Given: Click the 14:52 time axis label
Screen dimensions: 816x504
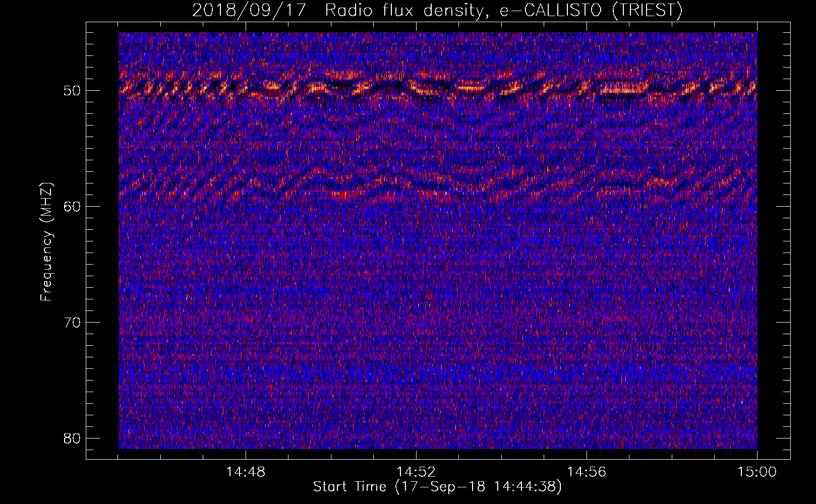Looking at the screenshot, I should 416,472.
